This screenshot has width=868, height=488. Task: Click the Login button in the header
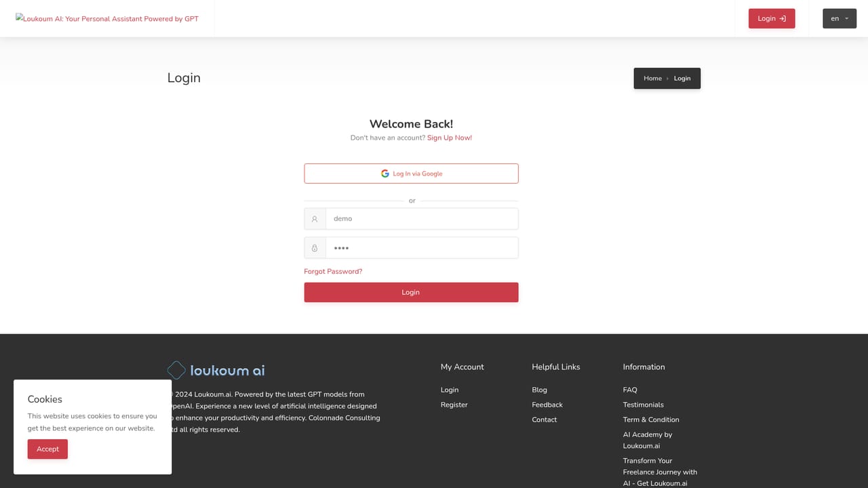(772, 18)
